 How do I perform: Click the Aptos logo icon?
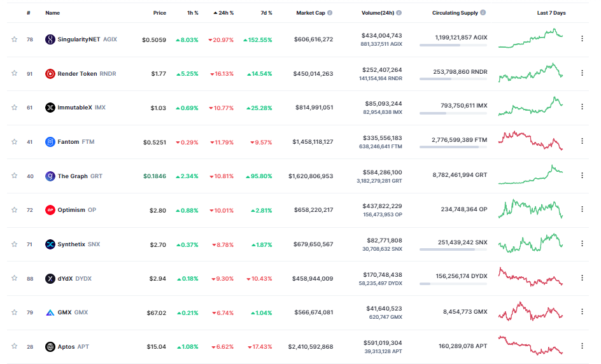[x=50, y=347]
